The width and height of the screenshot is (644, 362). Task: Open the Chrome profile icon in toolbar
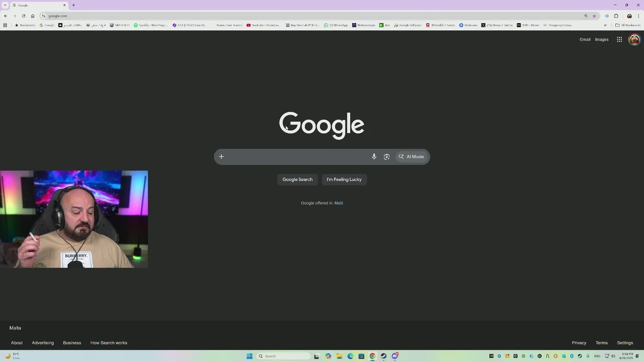(629, 16)
